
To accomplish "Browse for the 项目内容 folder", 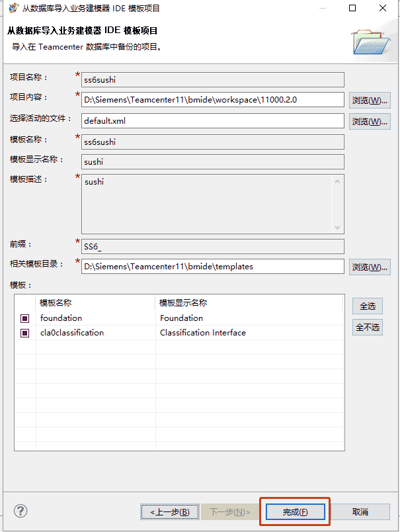I will coord(370,101).
